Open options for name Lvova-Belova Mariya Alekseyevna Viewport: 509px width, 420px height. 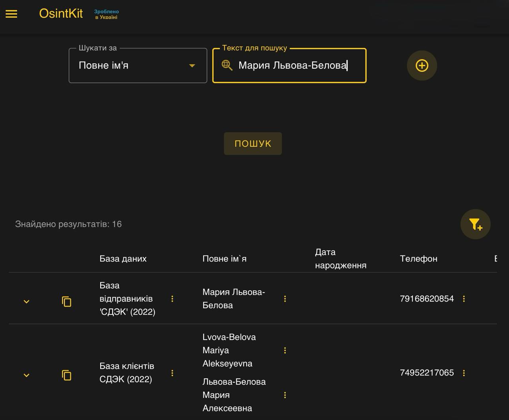285,350
